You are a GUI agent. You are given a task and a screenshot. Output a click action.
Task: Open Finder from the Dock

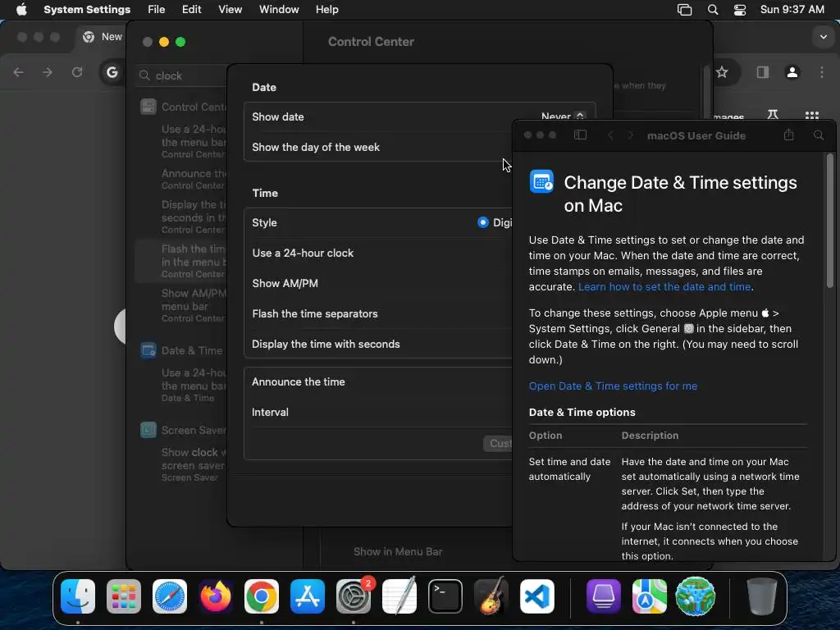pos(78,596)
